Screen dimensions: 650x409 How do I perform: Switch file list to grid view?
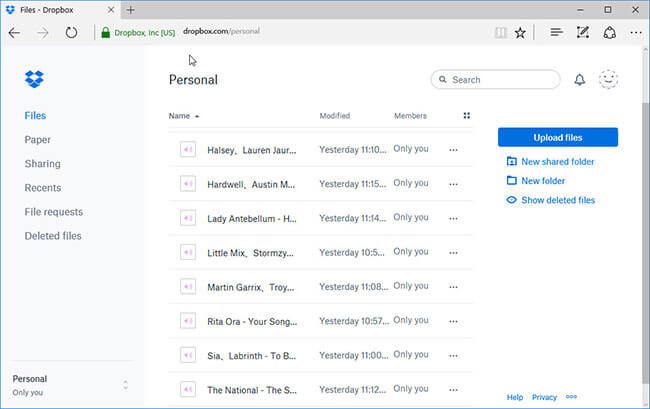[466, 116]
